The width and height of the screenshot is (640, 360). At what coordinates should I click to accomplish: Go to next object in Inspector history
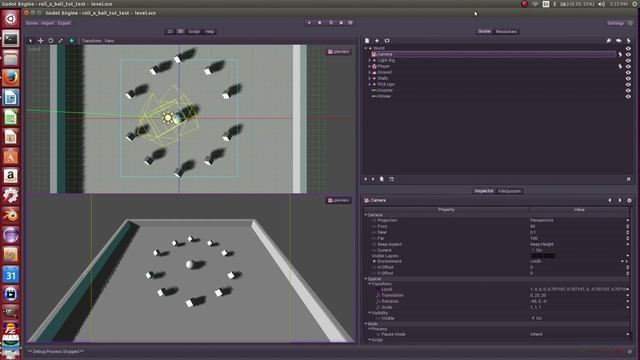[x=620, y=200]
